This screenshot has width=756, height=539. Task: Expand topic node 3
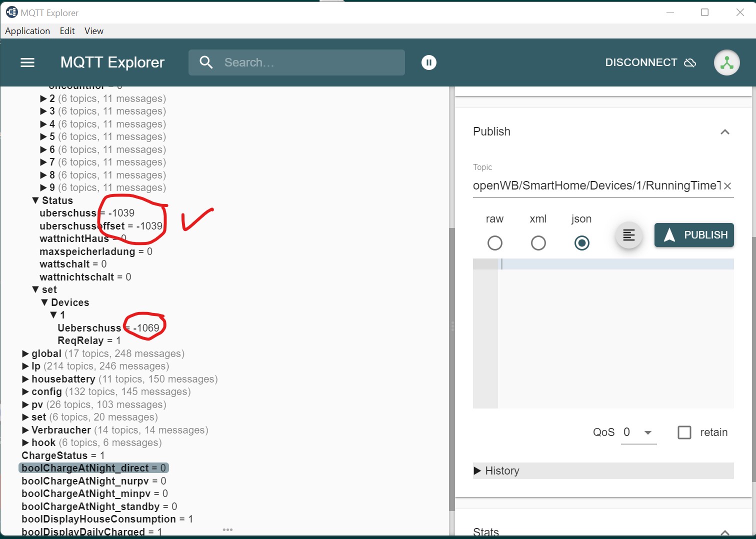(x=43, y=111)
